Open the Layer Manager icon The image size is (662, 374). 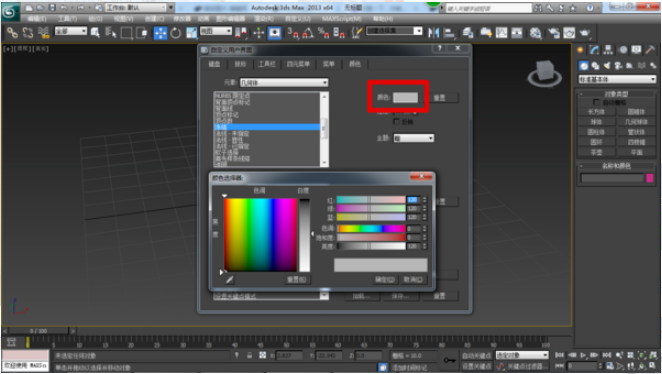(x=467, y=33)
